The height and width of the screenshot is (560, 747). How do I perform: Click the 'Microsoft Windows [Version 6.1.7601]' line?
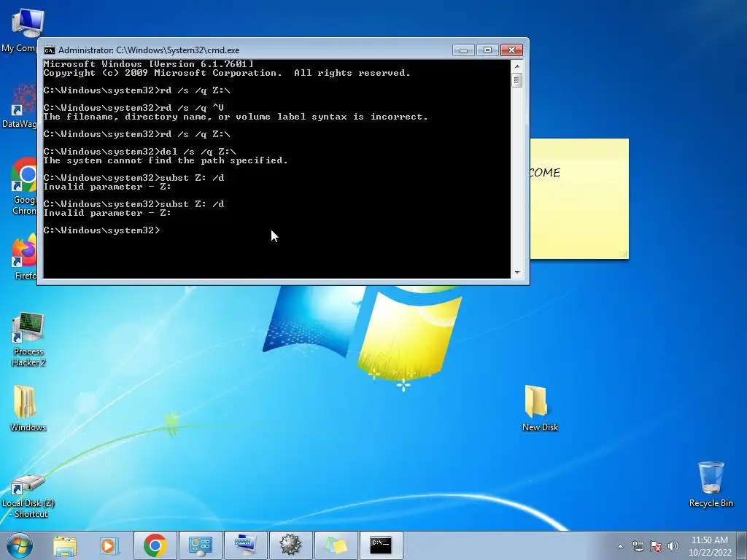(x=148, y=64)
